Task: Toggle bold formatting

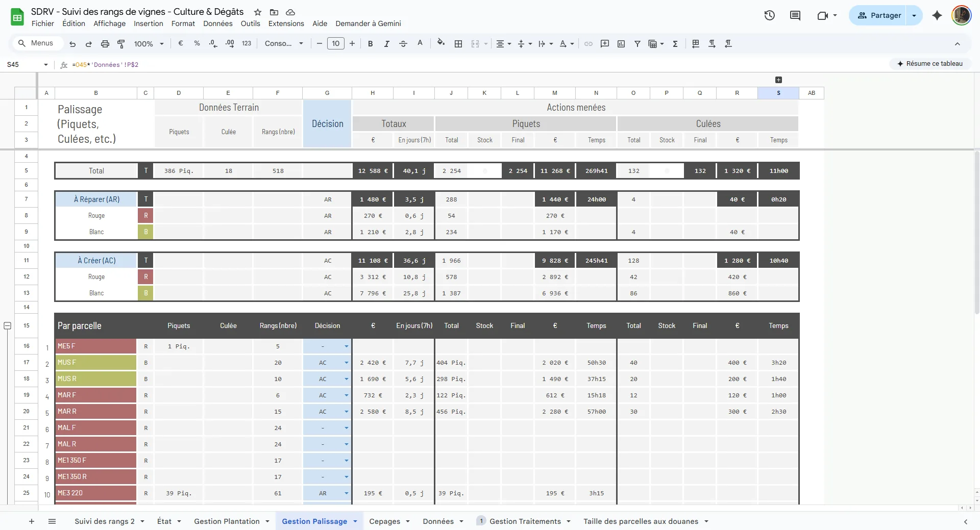Action: (370, 44)
